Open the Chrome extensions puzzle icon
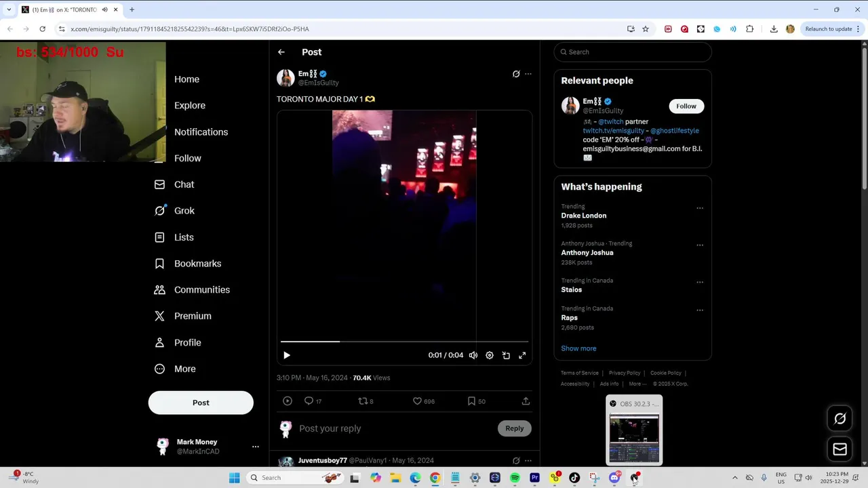Screen dimensions: 868x488 tap(749, 29)
